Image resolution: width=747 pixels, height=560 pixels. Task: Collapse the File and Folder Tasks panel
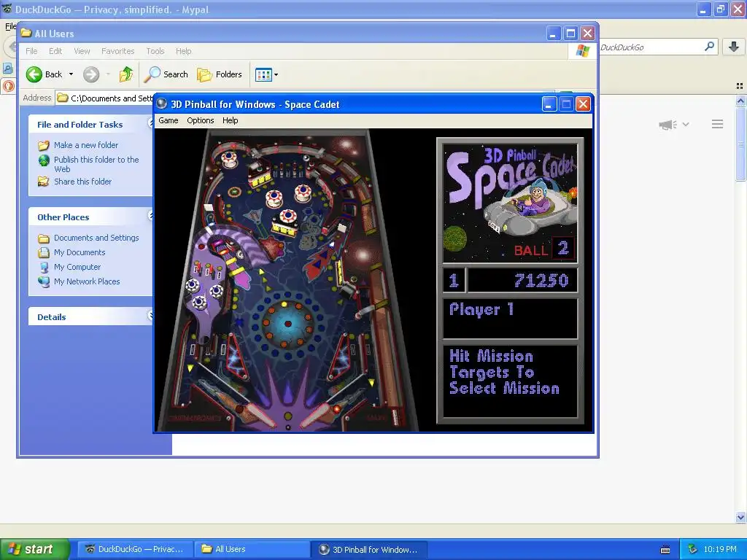pos(150,124)
